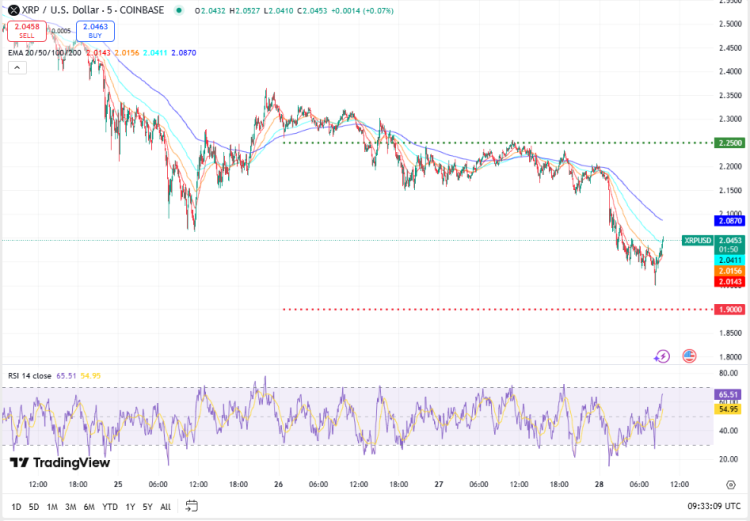Open chart settings gear on time axis
Viewport: 750px width, 521px height.
[x=730, y=484]
